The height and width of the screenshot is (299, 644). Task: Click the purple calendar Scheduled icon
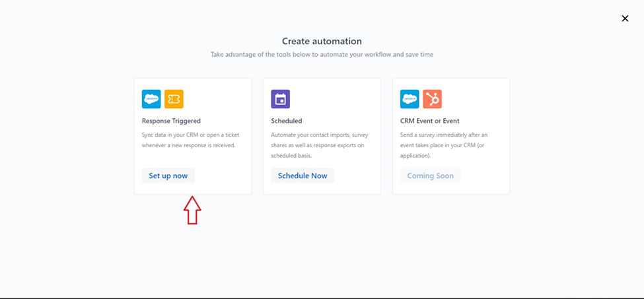coord(280,99)
